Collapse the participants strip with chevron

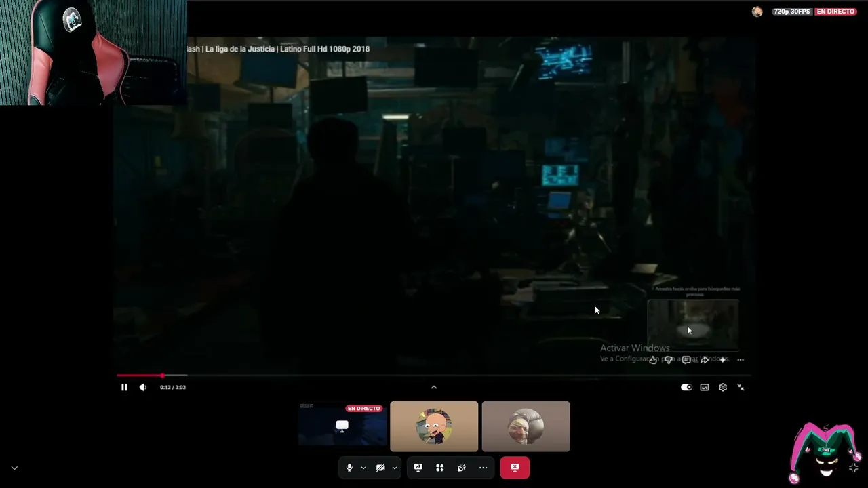(x=434, y=387)
